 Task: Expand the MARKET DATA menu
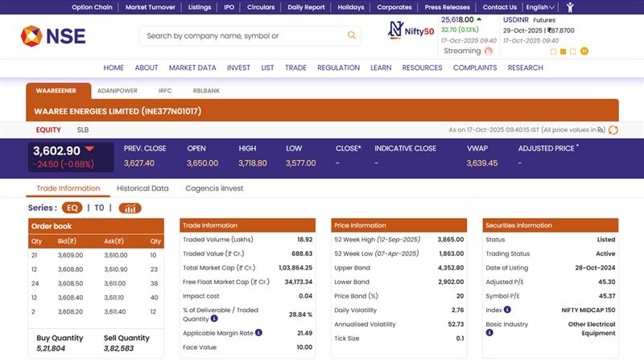coord(192,68)
